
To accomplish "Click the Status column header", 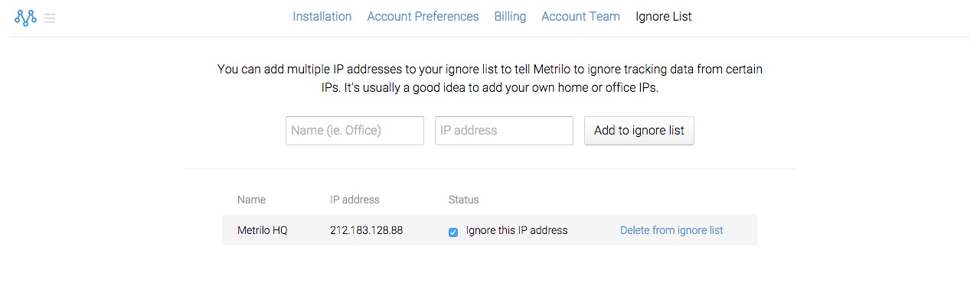I will 464,200.
